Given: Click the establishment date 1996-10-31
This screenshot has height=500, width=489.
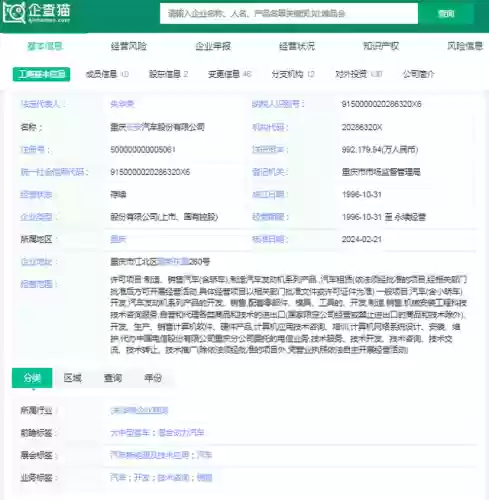Looking at the screenshot, I should pyautogui.click(x=362, y=194).
